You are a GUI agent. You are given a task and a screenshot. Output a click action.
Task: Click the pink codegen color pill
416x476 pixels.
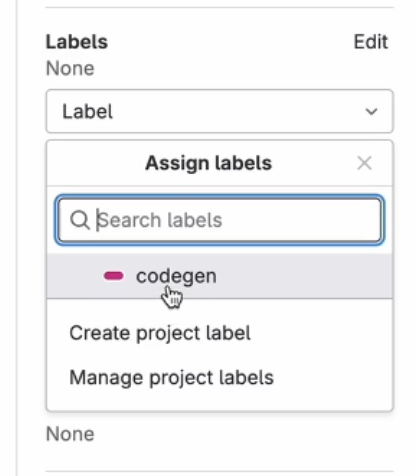[114, 276]
